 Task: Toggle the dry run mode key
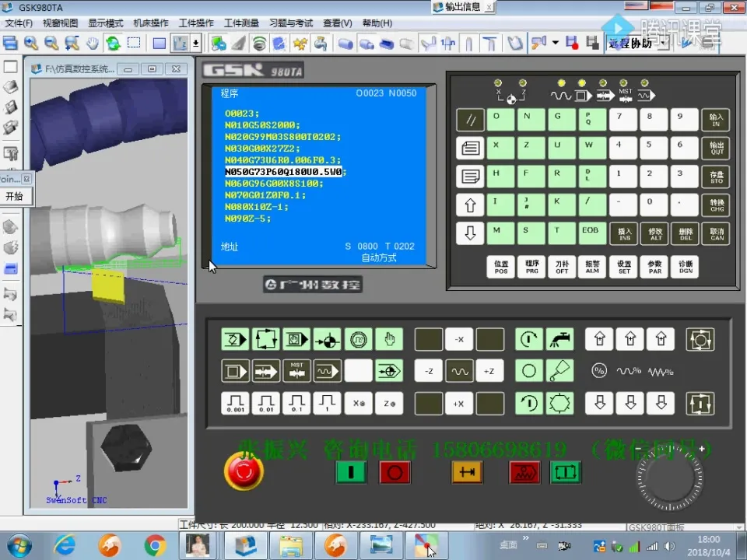pyautogui.click(x=327, y=371)
